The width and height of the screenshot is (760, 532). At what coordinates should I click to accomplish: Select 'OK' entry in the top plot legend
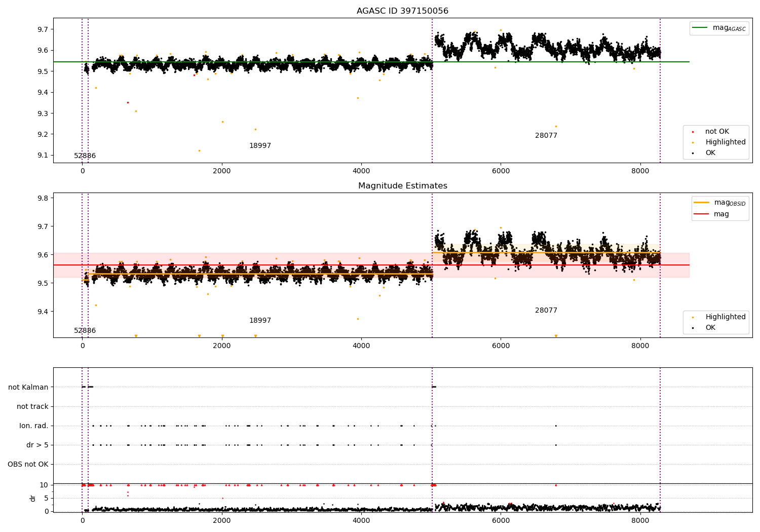click(x=710, y=153)
